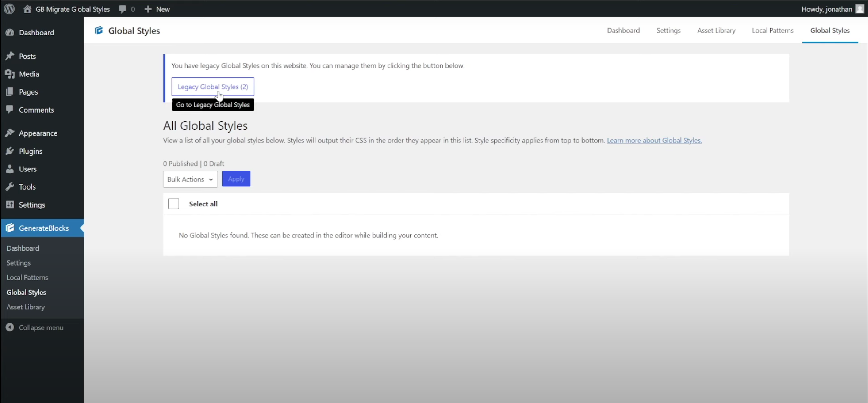Click the Posts pin icon in the sidebar
The width and height of the screenshot is (868, 403).
pos(10,56)
